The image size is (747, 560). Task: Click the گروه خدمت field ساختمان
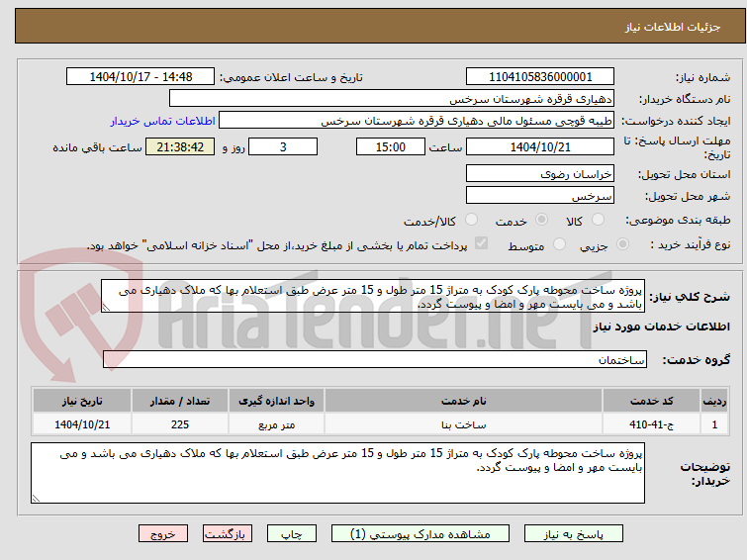pyautogui.click(x=375, y=359)
